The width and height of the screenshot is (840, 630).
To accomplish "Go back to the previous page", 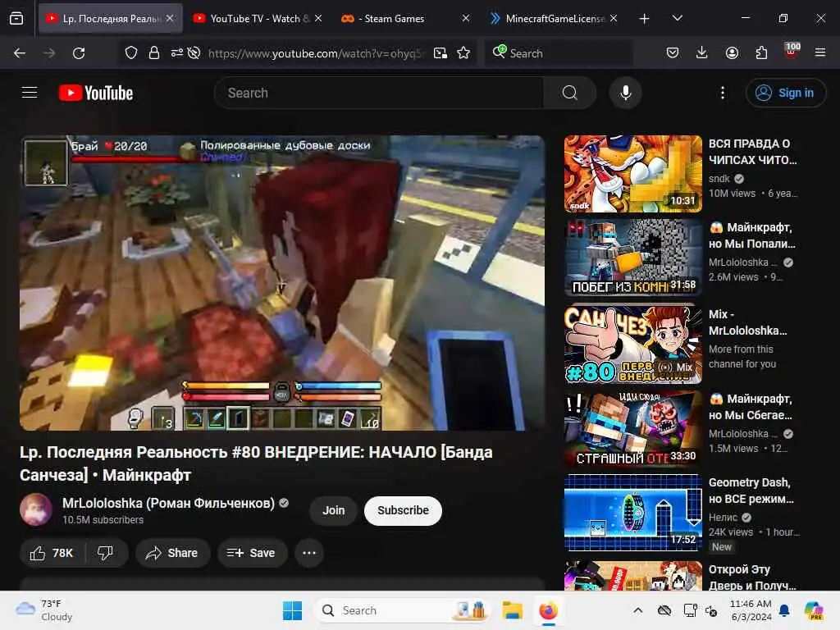I will 20,53.
